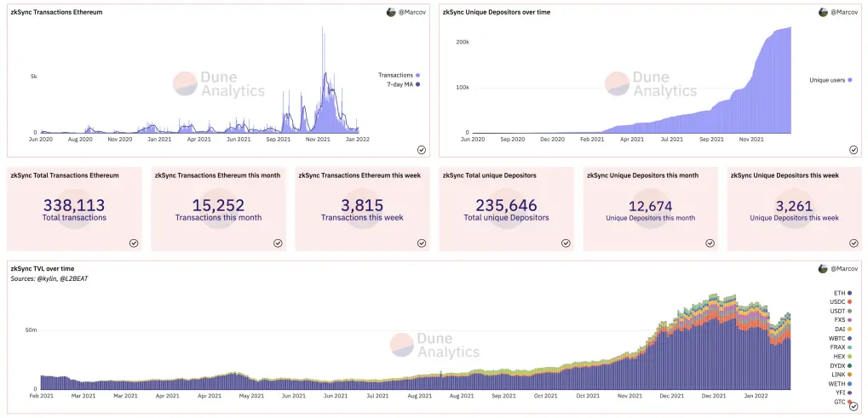This screenshot has width=868, height=418.
Task: Click the author avatar on Unique Depositors chart
Action: click(x=823, y=12)
